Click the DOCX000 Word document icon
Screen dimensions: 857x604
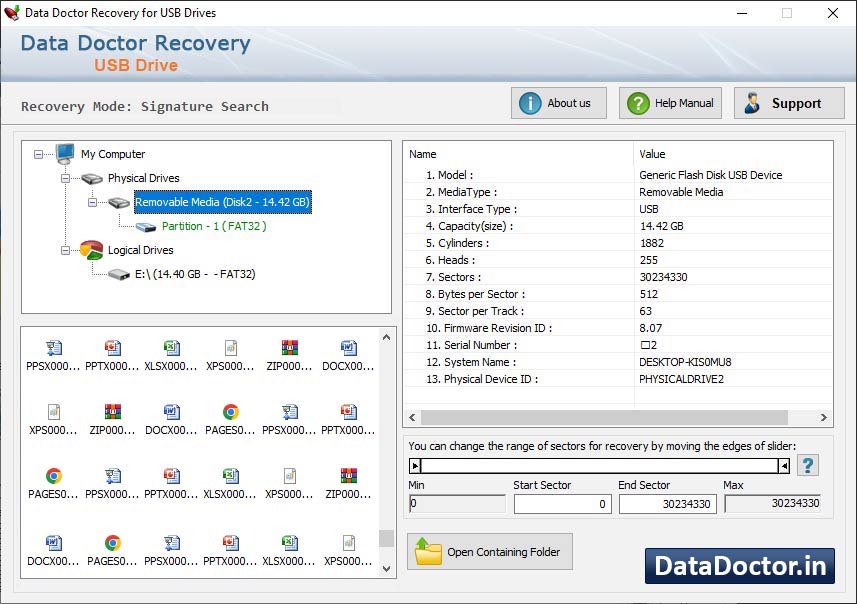pyautogui.click(x=348, y=350)
